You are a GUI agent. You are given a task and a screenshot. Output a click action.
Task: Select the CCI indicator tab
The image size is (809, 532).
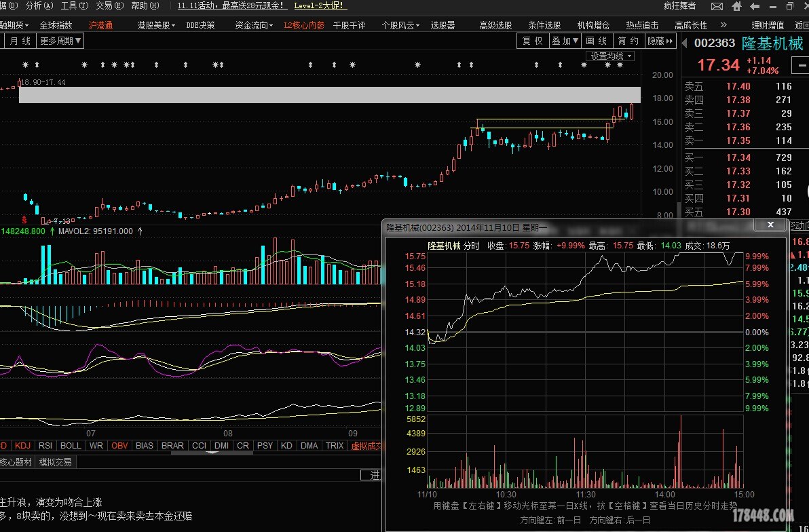pyautogui.click(x=199, y=445)
